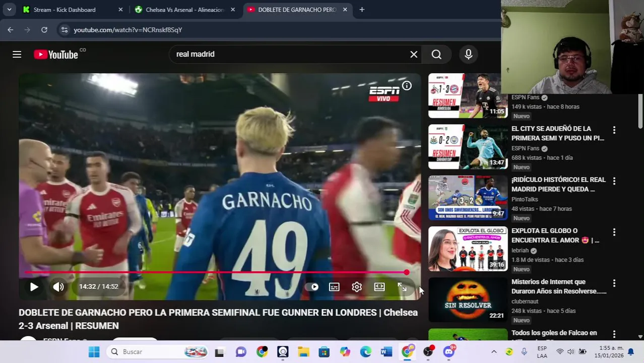Show video info cards icon
Screen dimensions: 644x363
[407, 86]
